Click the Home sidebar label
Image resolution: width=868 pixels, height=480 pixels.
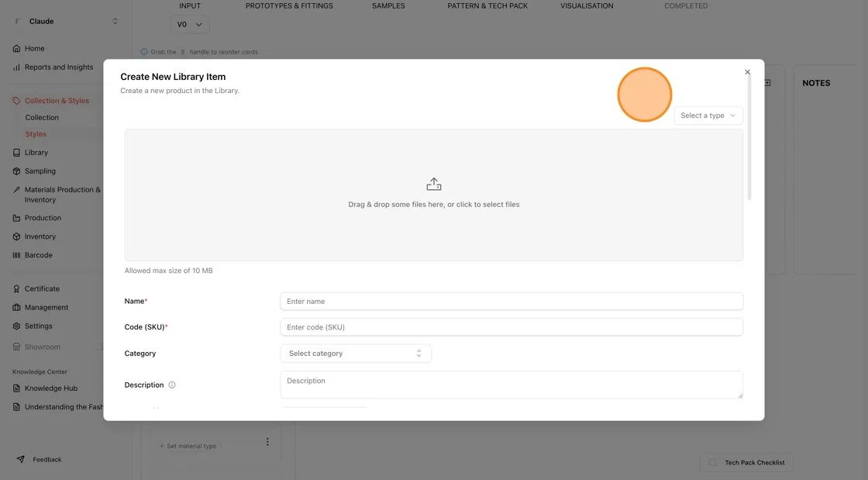(34, 49)
